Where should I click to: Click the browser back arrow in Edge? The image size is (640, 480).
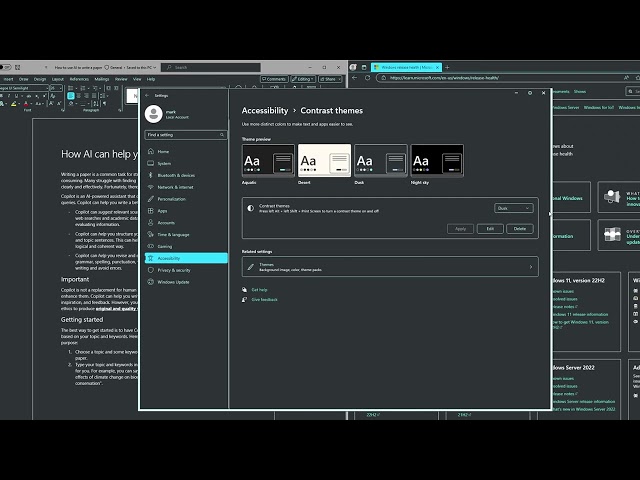point(354,78)
